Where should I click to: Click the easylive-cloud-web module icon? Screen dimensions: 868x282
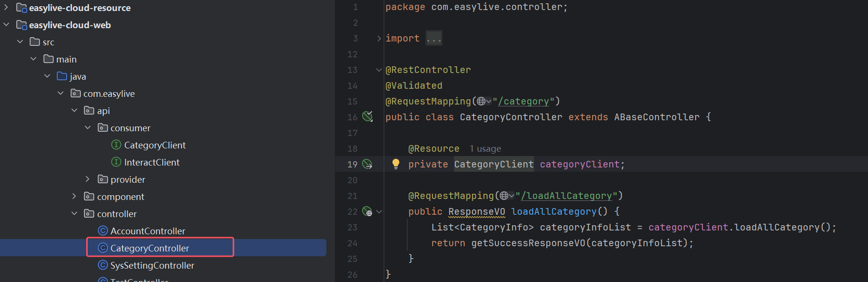(21, 25)
